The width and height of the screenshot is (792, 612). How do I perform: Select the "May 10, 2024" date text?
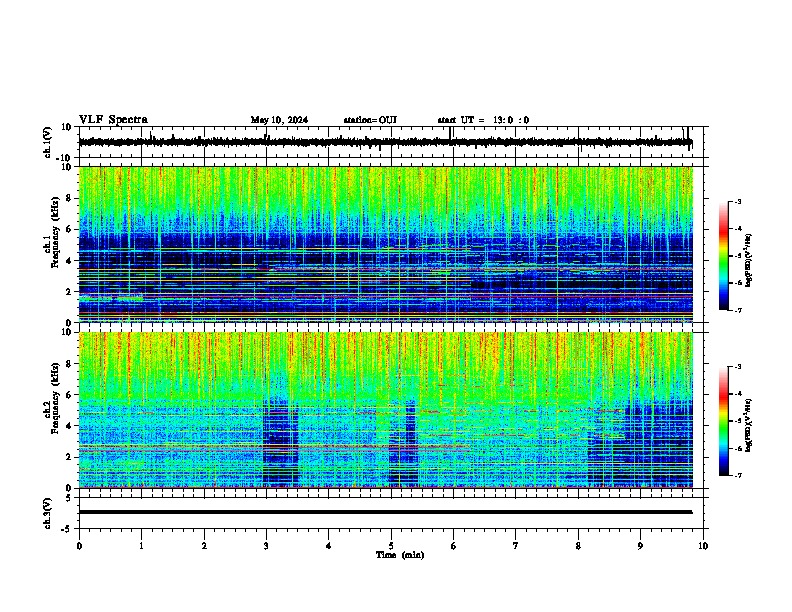[x=279, y=120]
